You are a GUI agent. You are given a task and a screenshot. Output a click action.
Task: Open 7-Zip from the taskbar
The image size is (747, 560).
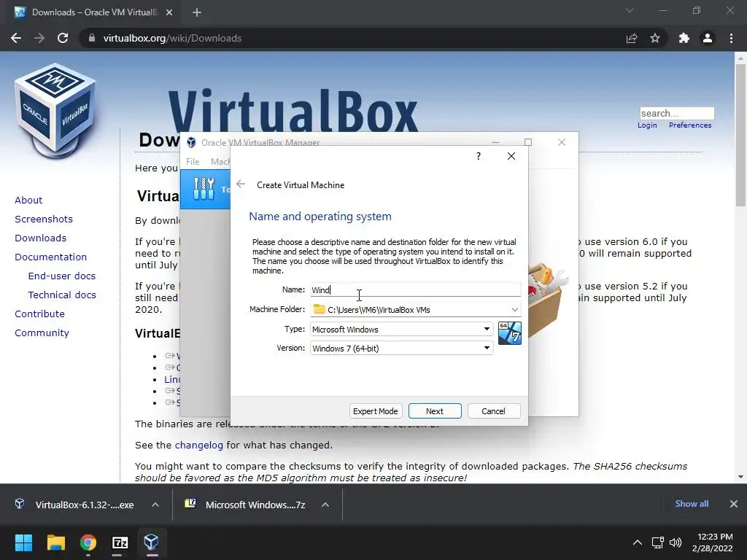(120, 542)
